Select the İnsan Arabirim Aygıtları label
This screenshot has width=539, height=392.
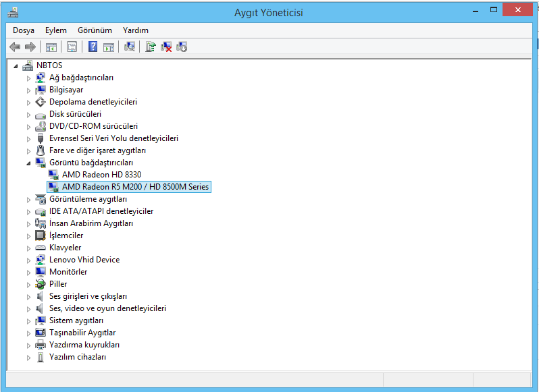(x=91, y=223)
